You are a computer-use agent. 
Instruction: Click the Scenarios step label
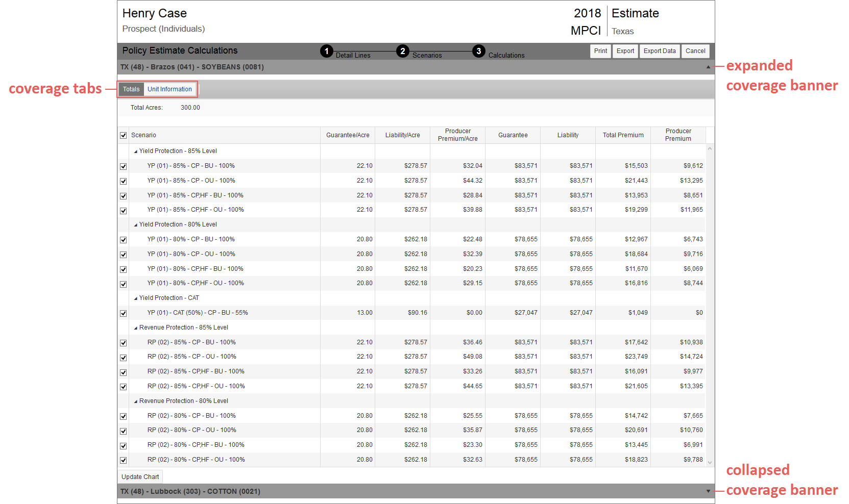tap(427, 55)
